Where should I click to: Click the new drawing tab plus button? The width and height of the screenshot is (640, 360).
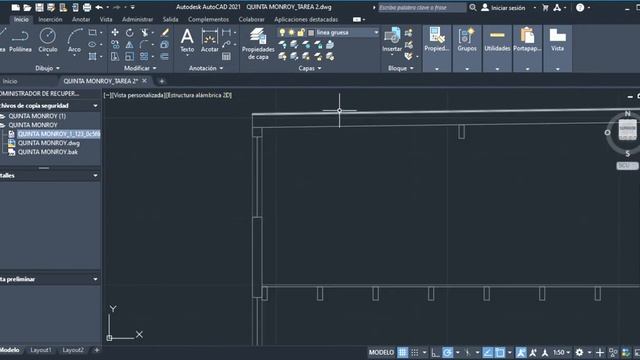click(162, 81)
